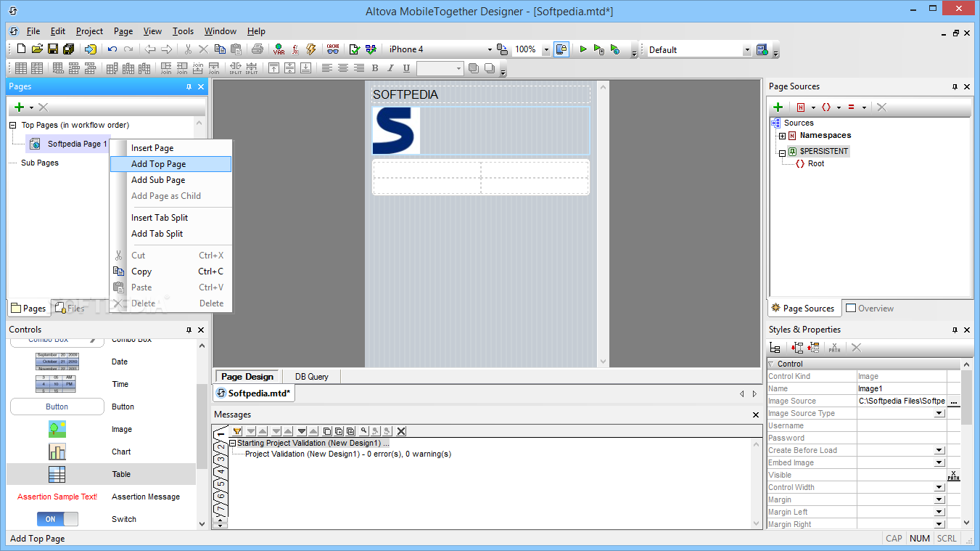Click the server settings icon beside Default
Viewport: 980px width, 551px height.
[762, 49]
